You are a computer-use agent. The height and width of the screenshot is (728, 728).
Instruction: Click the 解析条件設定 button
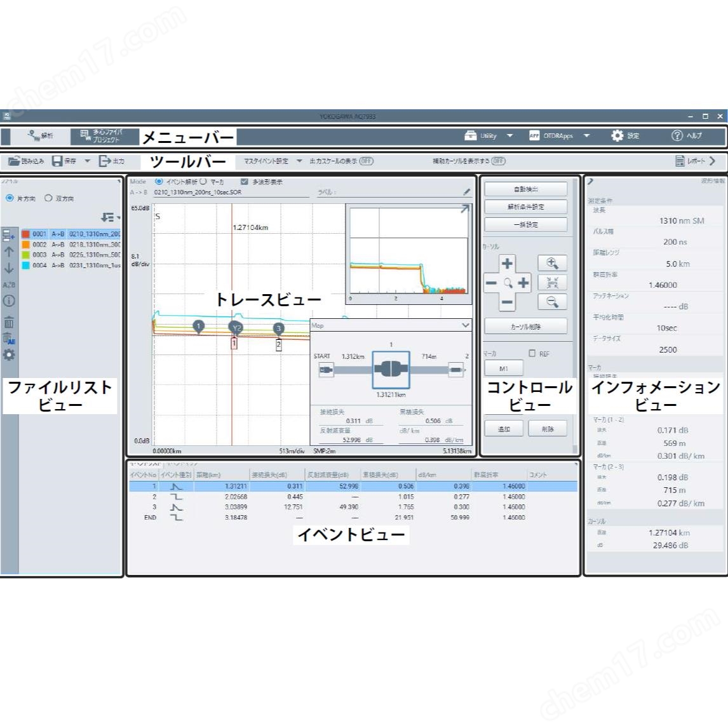(525, 206)
